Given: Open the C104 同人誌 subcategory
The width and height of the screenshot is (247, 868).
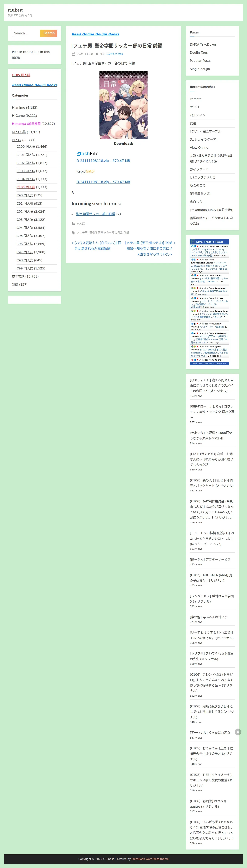Looking at the screenshot, I should (26, 179).
